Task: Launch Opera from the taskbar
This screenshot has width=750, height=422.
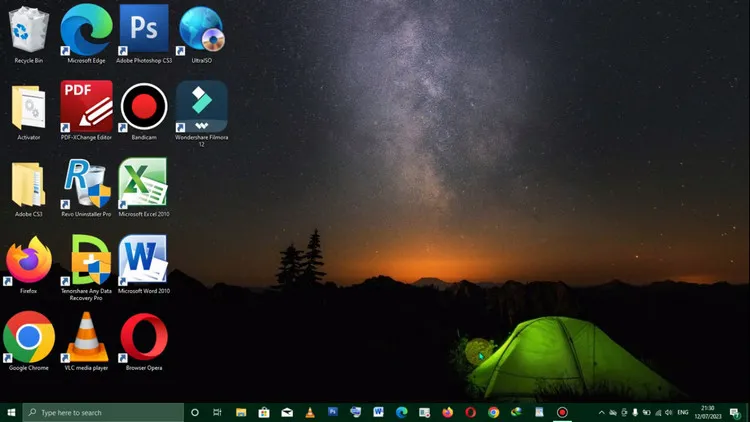Action: point(470,412)
